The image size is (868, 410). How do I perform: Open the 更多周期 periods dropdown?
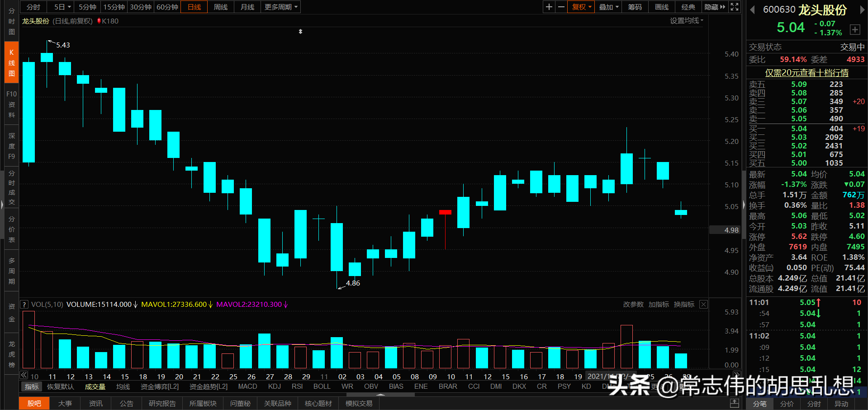[280, 7]
